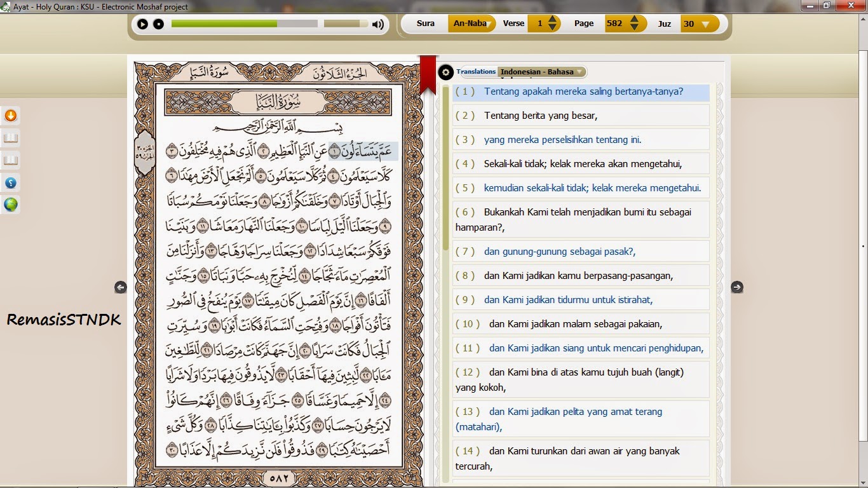This screenshot has height=488, width=868.
Task: Click the orange download arrow icon
Action: 10,116
